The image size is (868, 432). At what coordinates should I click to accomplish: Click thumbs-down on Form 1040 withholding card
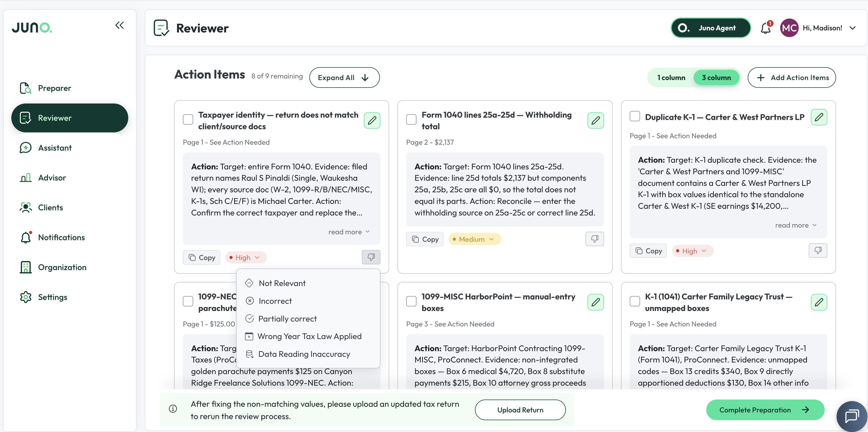click(594, 239)
